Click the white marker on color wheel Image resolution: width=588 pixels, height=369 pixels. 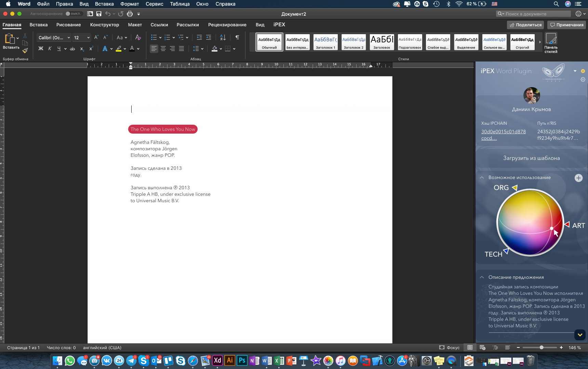(551, 228)
